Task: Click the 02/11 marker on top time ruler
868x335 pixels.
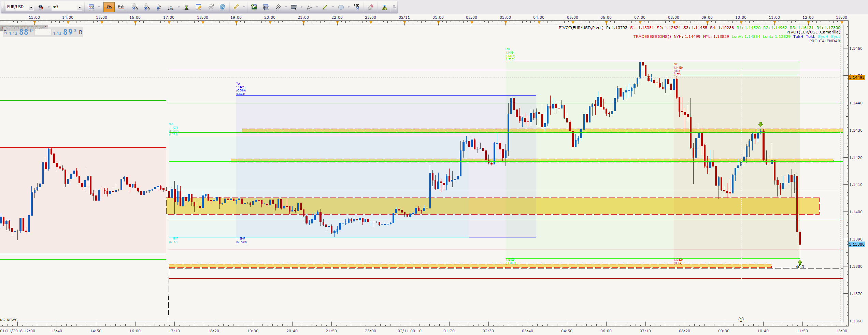Action: 404,17
